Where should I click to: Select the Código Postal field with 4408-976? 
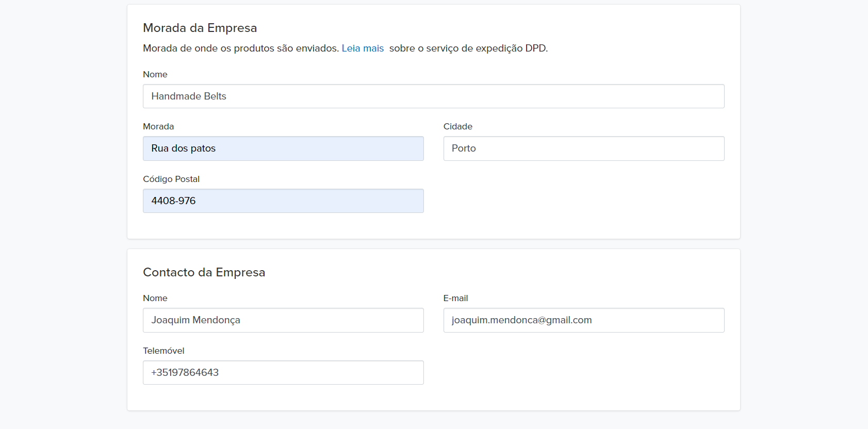(x=283, y=201)
